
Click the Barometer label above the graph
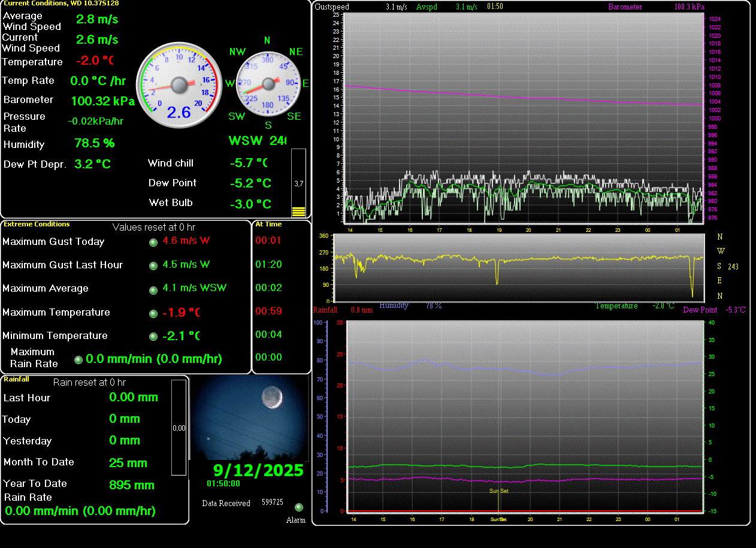(x=625, y=7)
